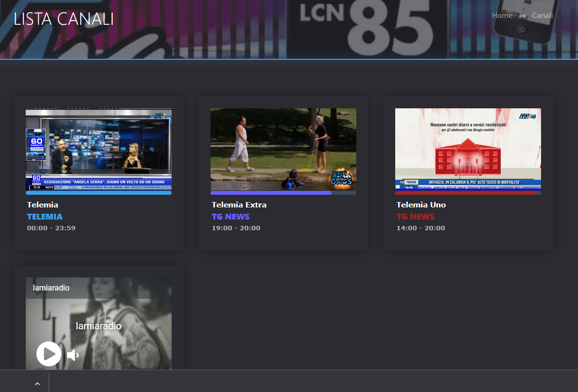This screenshot has height=392, width=578.
Task: Click the Telemia Extra channel title
Action: (x=239, y=205)
